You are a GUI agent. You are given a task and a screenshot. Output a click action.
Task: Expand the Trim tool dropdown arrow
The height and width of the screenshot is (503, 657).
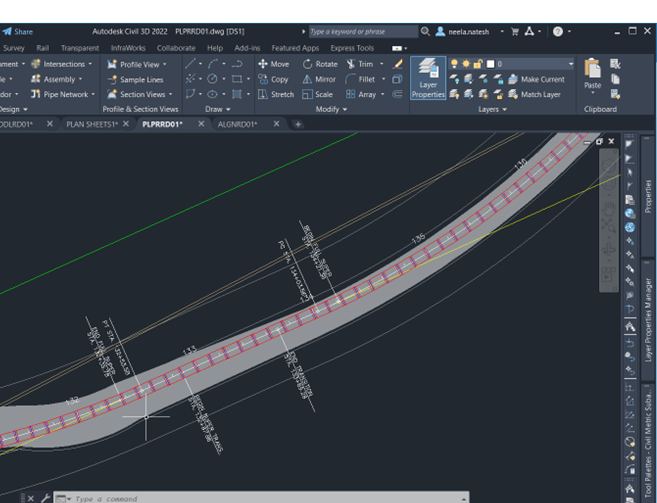click(x=381, y=64)
